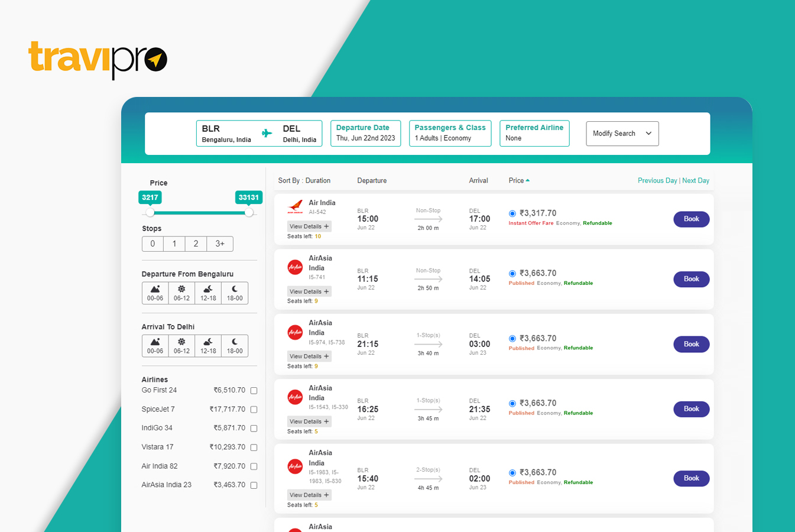Click the BLR Bengaluru origin field
The image size is (795, 532).
226,133
